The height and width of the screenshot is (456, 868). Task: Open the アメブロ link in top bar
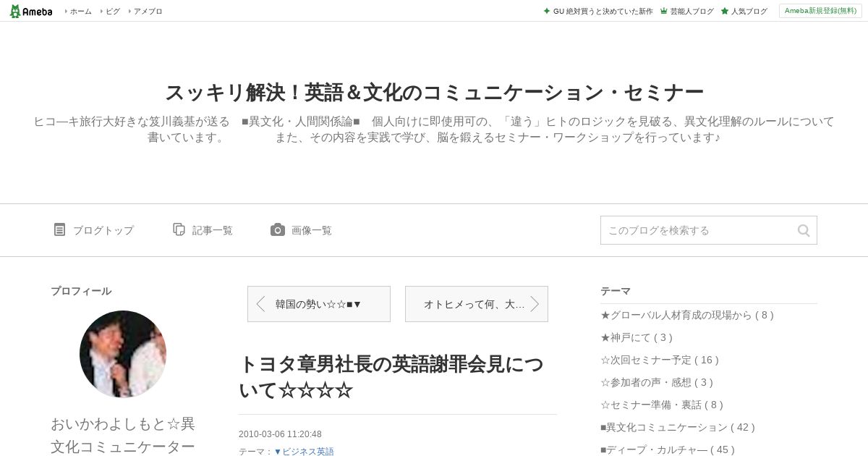148,11
